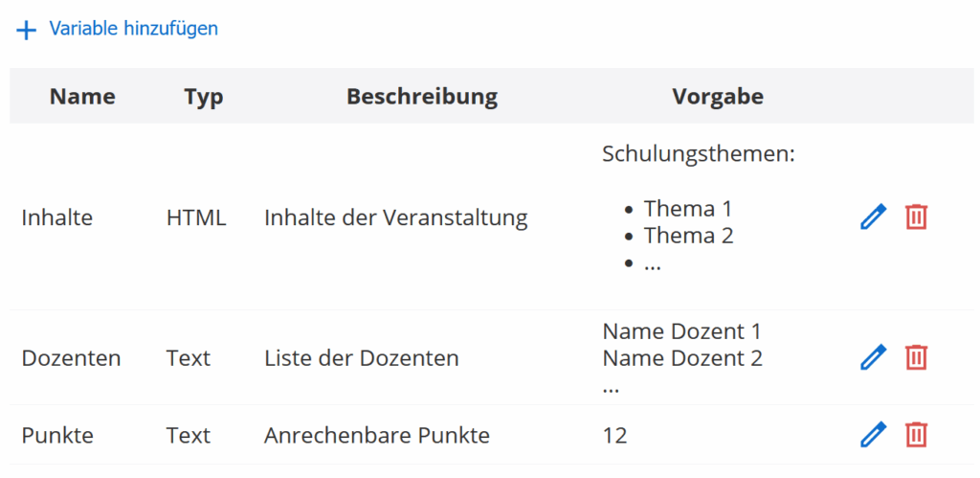Select 'Liste der Dozenten' description text

point(361,358)
